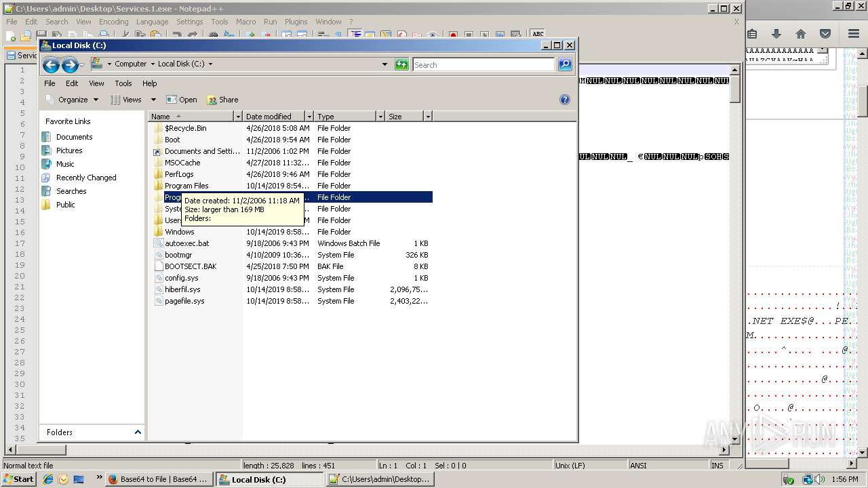868x488 pixels.
Task: Open the address bar history dropdown
Action: [x=384, y=64]
